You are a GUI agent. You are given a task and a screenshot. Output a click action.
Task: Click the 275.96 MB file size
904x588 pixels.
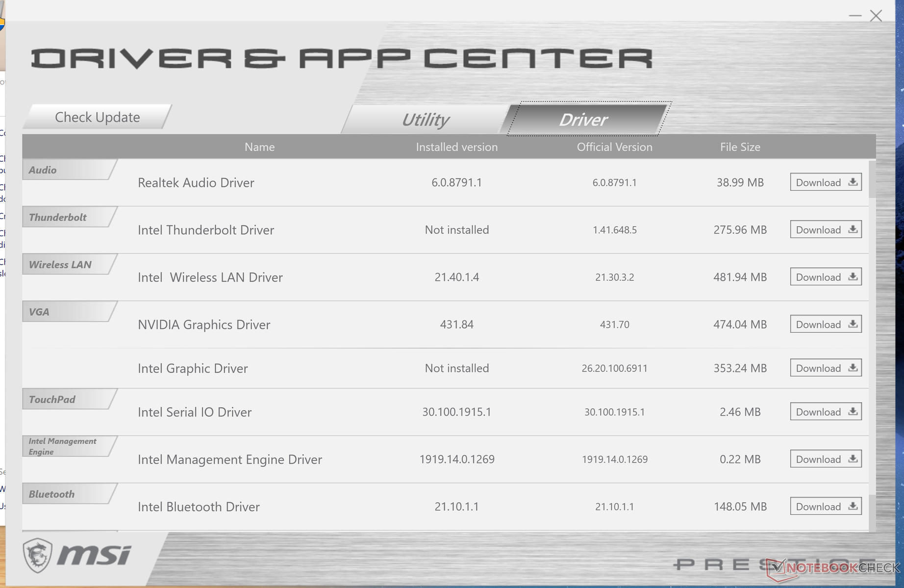(x=740, y=230)
